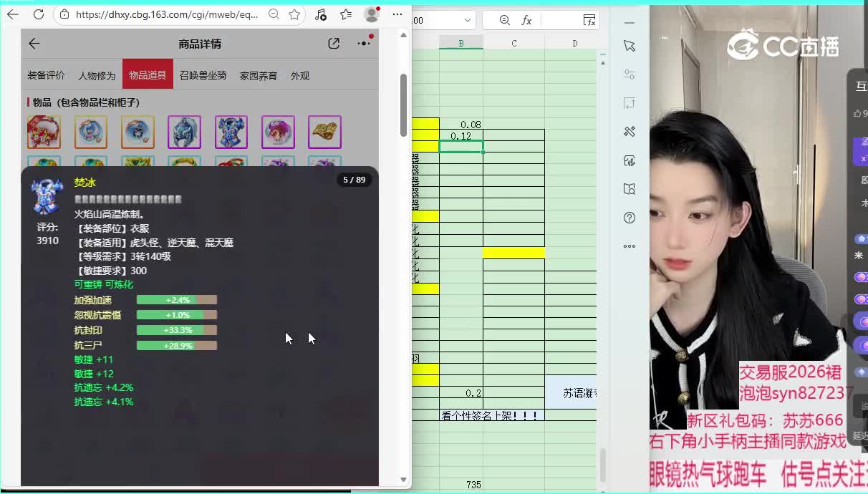Switch to the 人物修为 tab
868x494 pixels.
(x=97, y=75)
